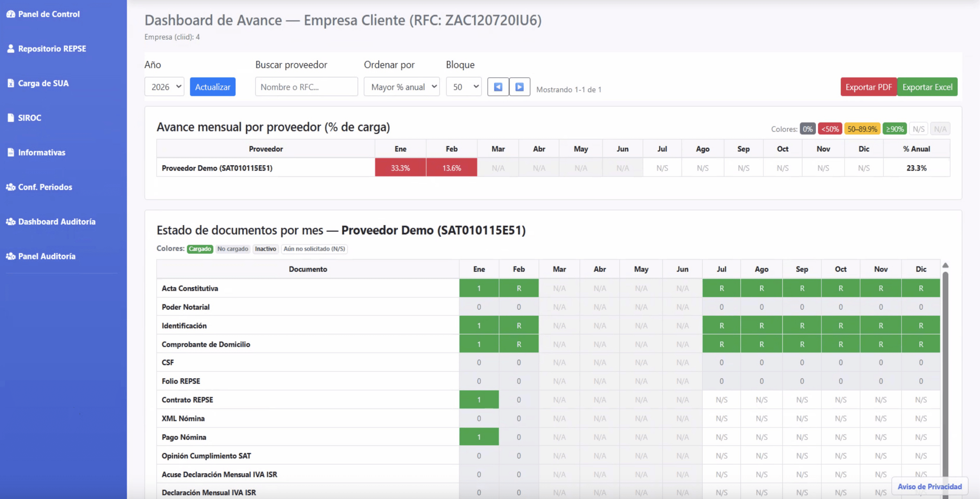The height and width of the screenshot is (499, 980).
Task: Click the Inactivo legend badge
Action: pos(265,249)
